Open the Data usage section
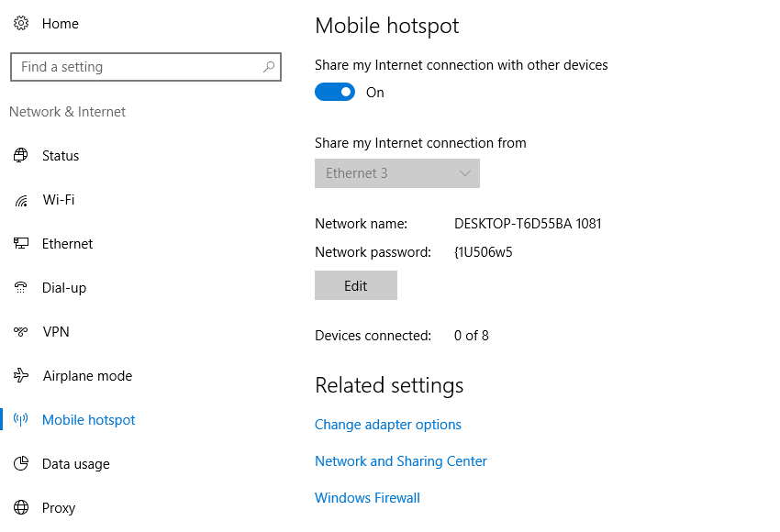Viewport: 780px width, 532px height. 75,464
